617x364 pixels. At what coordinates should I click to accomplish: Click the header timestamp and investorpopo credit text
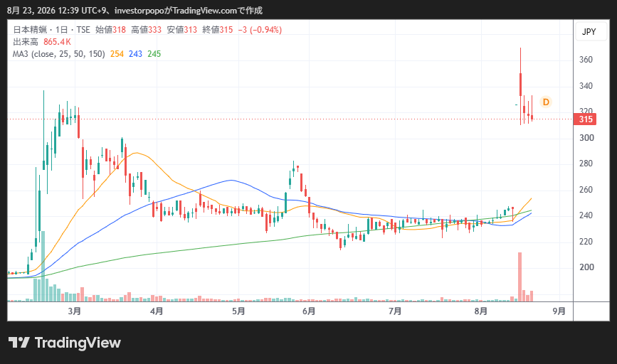[x=135, y=11]
